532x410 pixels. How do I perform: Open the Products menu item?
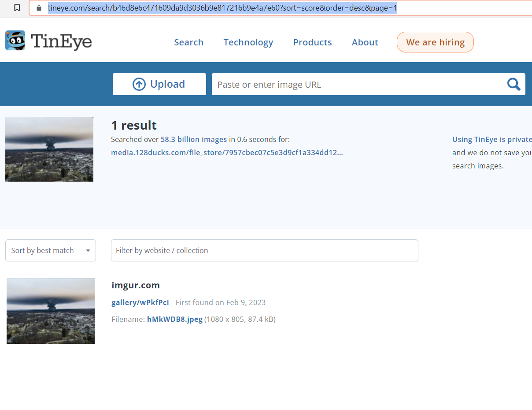pos(313,42)
